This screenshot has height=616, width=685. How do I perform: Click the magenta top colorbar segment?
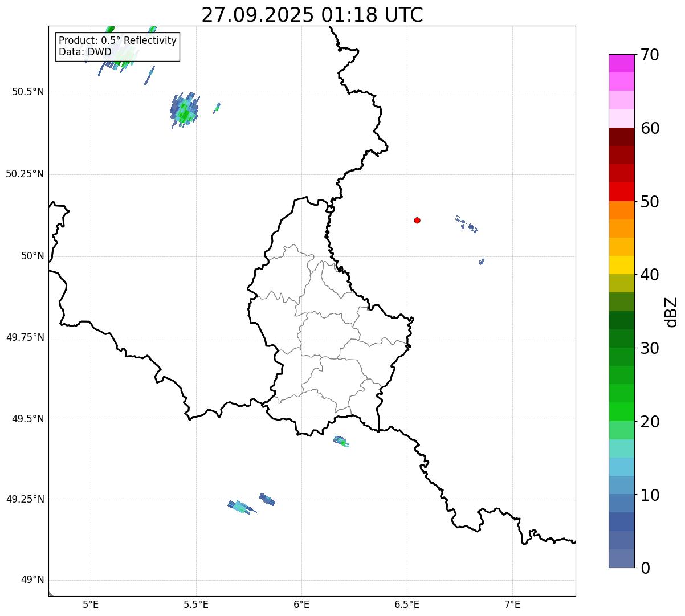[622, 63]
